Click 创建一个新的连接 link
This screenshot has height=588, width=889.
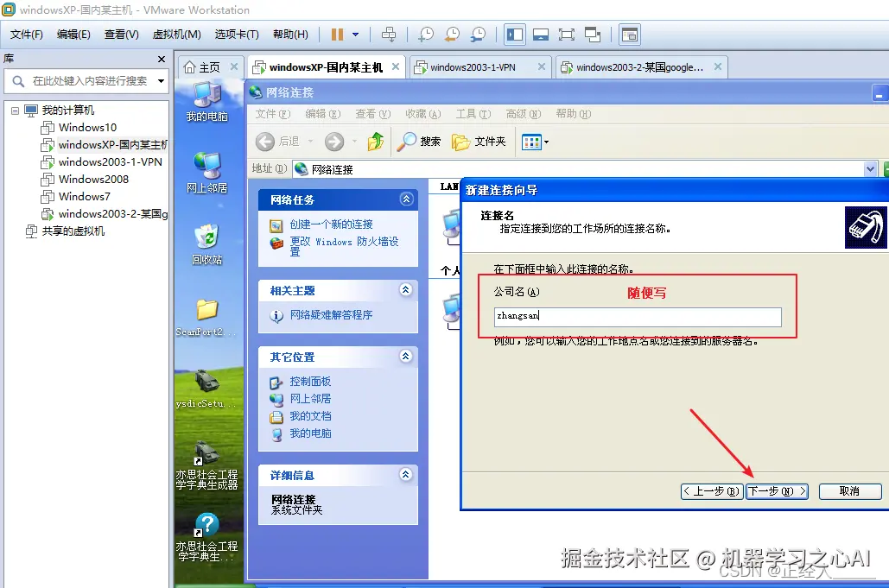point(331,224)
